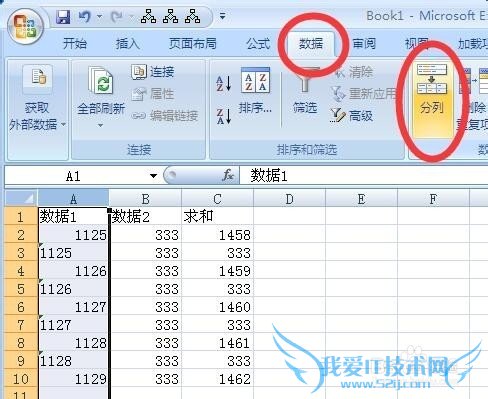
Task: Click the fx insert function button
Action: 228,175
